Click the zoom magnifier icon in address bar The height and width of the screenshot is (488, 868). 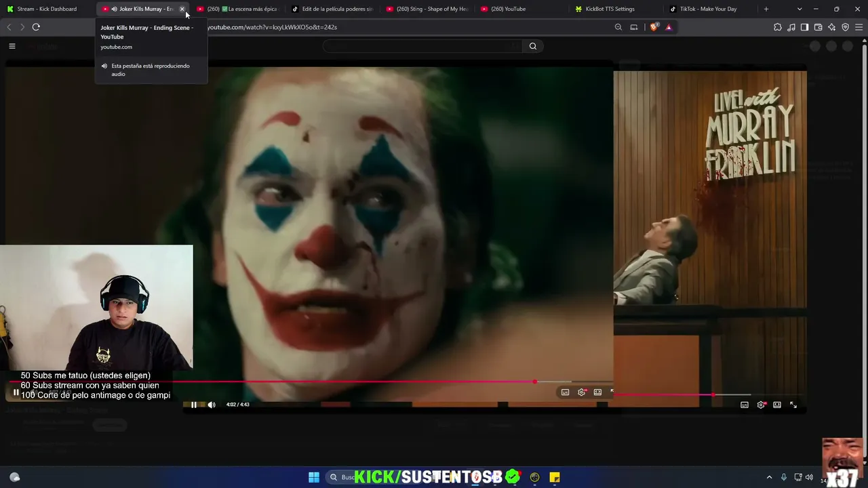click(x=618, y=27)
